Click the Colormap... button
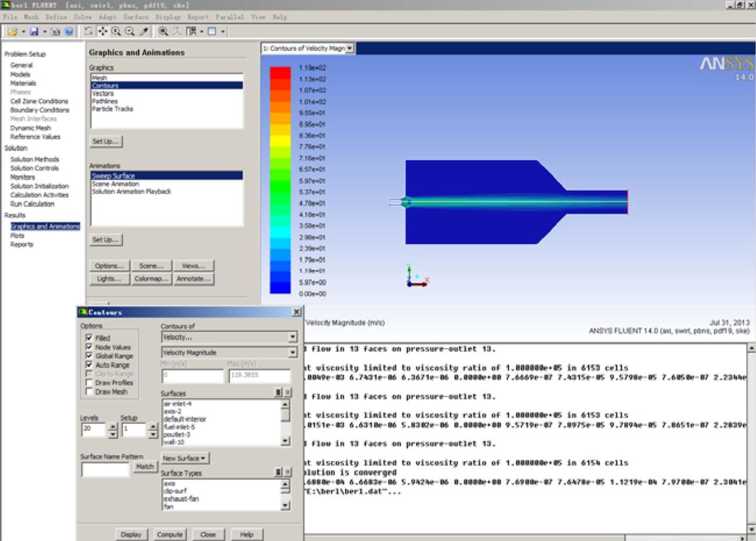This screenshot has width=756, height=541. point(151,279)
